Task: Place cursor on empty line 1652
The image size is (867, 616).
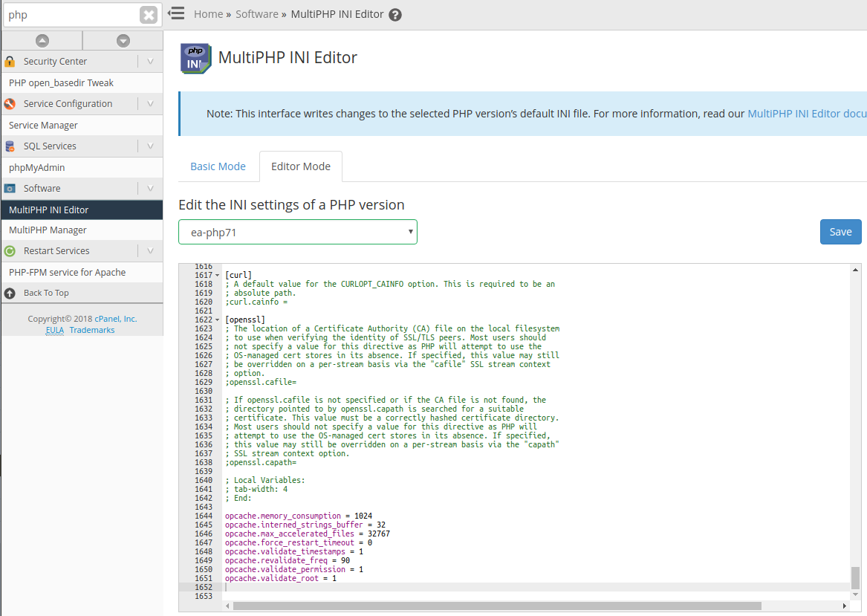Action: tap(536, 587)
